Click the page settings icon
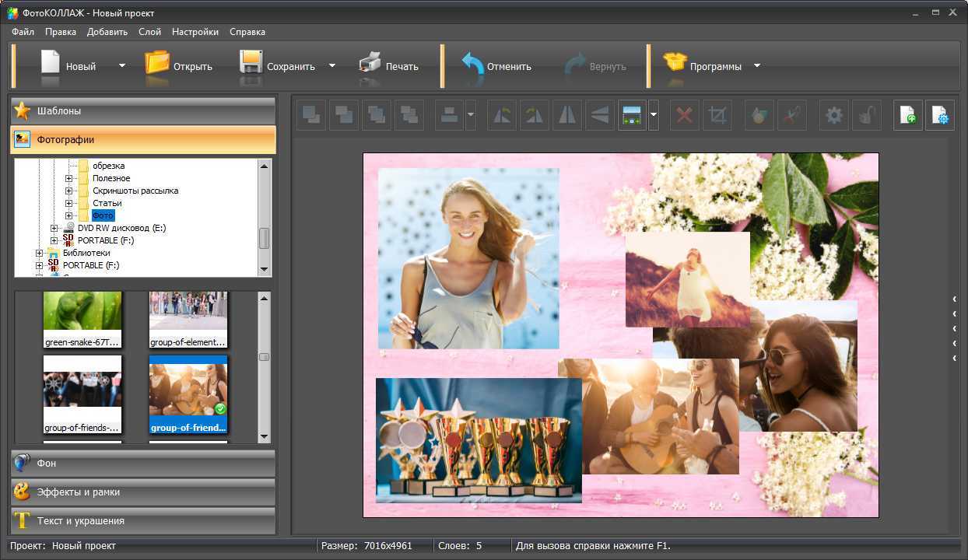968x560 pixels. tap(940, 116)
